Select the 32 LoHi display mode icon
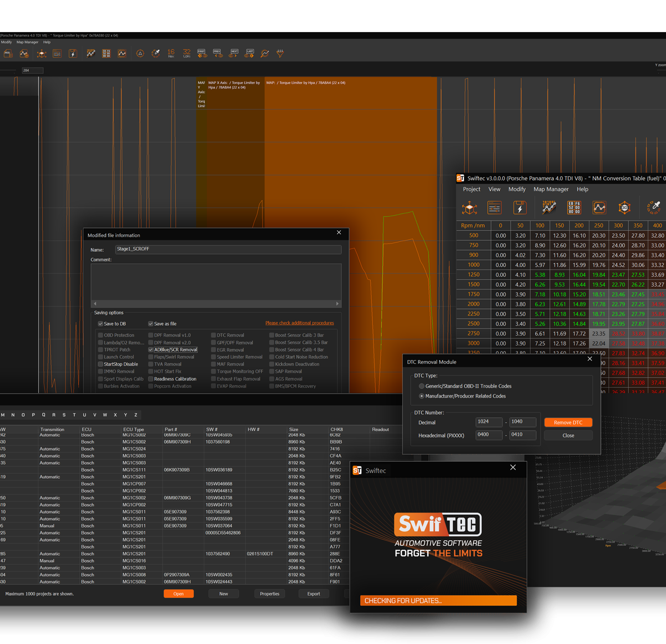The width and height of the screenshot is (666, 644). [x=186, y=53]
